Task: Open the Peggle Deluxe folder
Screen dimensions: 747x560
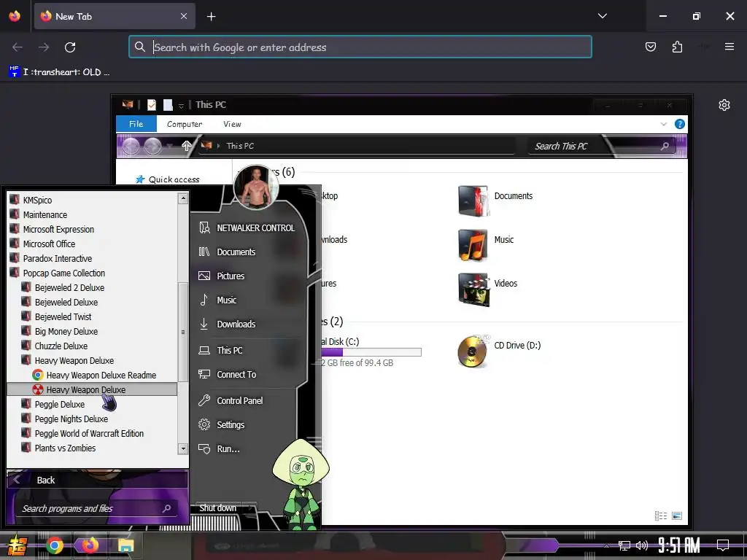Action: click(53, 404)
